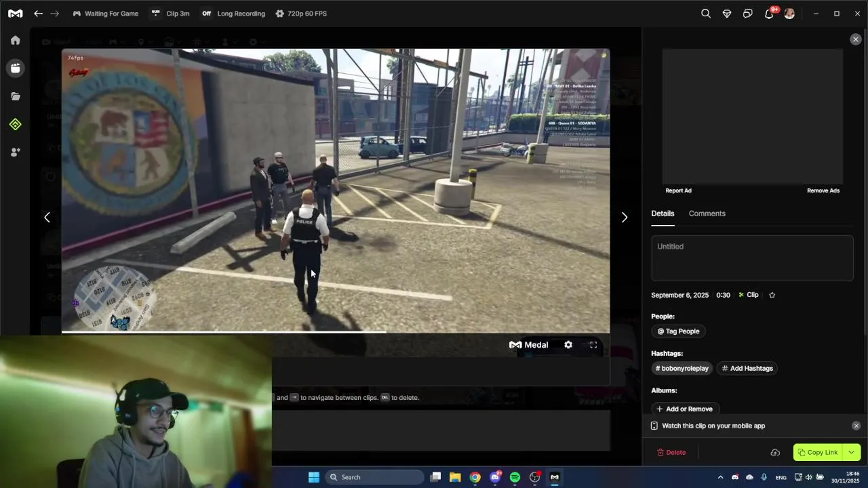The height and width of the screenshot is (488, 868).
Task: Open the user profile avatar
Action: (789, 14)
